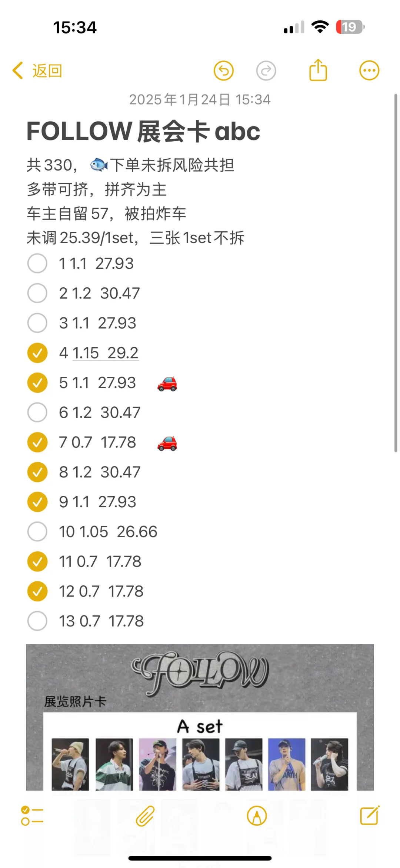Check item 13 0.7 17.78

coord(37,621)
